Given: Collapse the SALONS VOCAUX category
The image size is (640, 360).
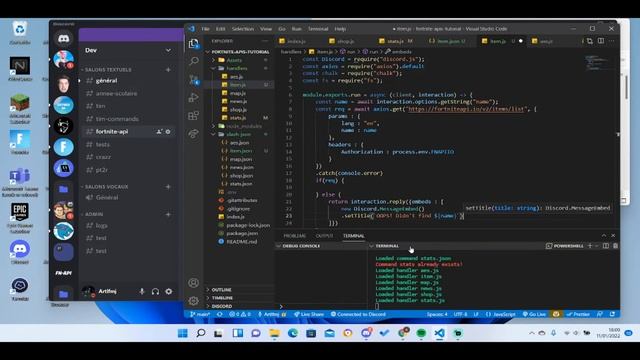Looking at the screenshot, I should coord(104,187).
